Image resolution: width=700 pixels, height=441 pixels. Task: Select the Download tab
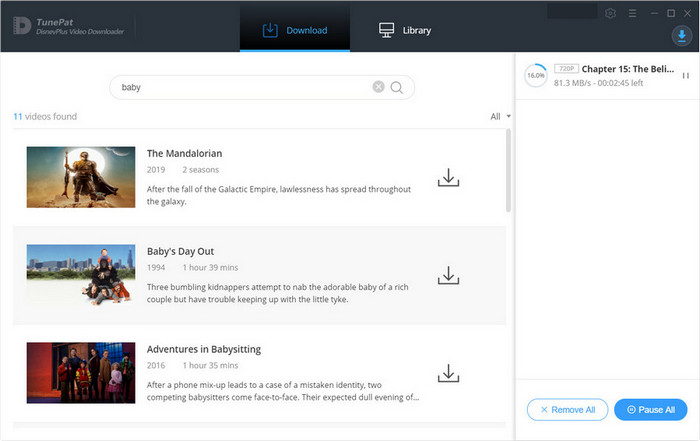point(295,30)
